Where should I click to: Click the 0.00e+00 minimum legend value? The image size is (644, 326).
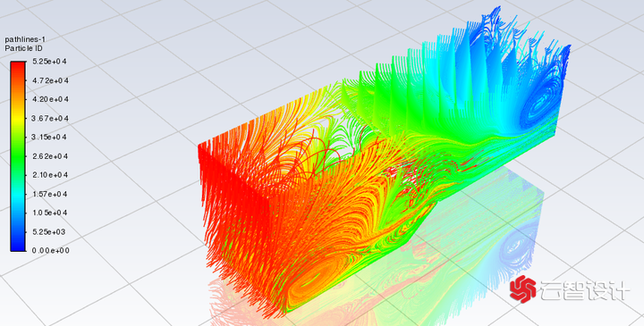coord(51,251)
